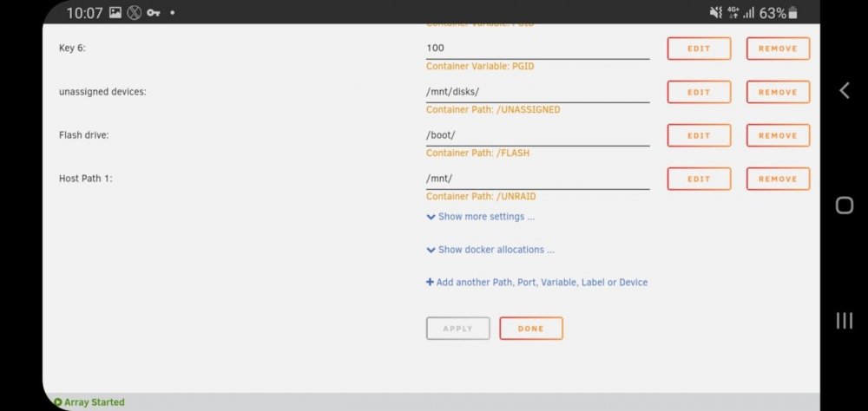
Task: Tap the battery icon in status bar
Action: tap(792, 13)
